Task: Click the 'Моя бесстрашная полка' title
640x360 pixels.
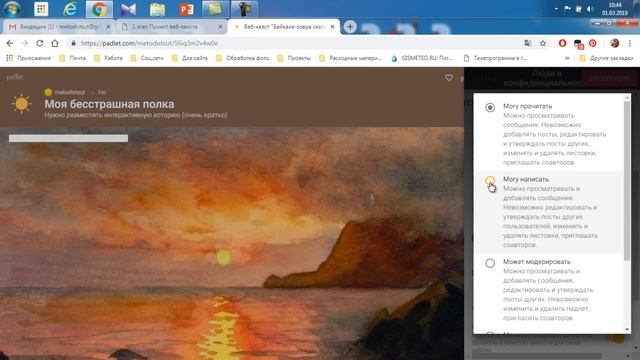Action: pyautogui.click(x=109, y=104)
